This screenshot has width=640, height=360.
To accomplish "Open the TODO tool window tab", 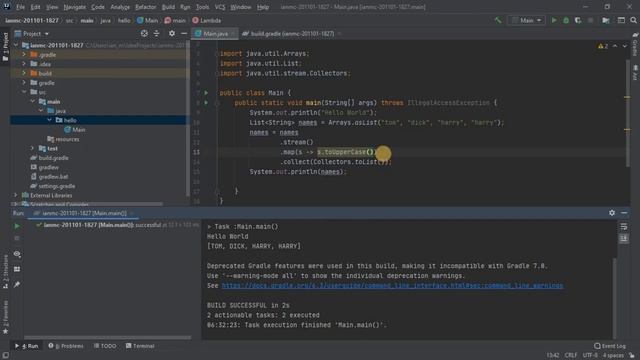I will [105, 346].
